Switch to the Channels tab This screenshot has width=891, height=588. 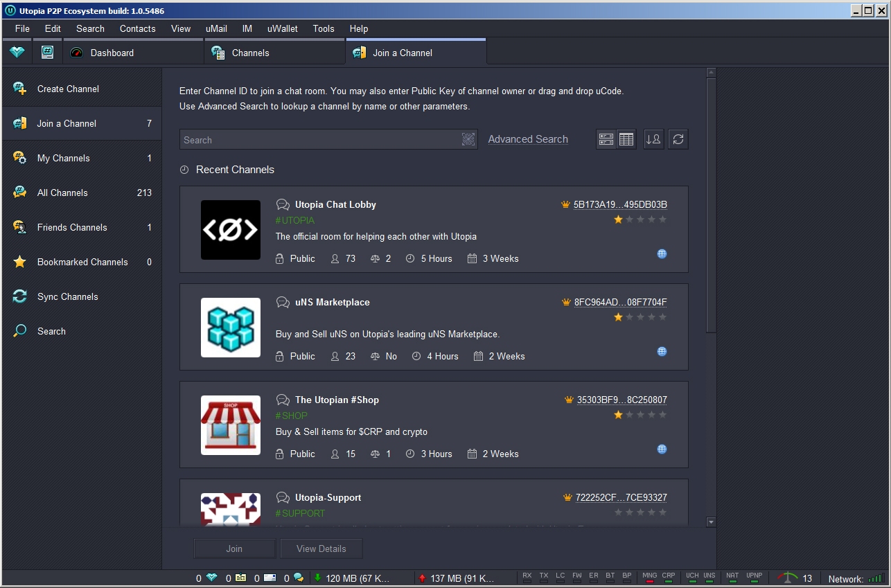(x=275, y=53)
